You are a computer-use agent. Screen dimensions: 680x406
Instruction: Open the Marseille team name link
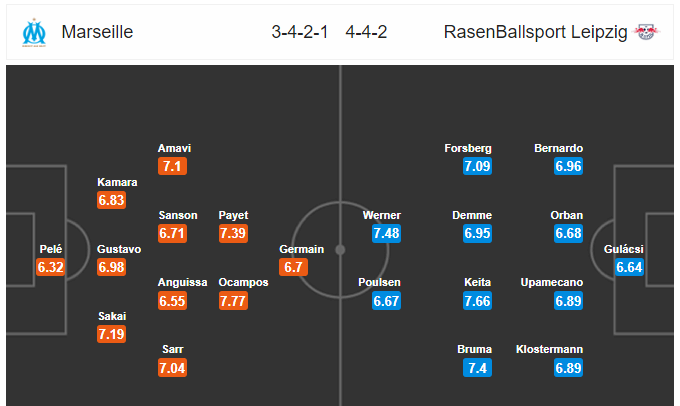97,32
